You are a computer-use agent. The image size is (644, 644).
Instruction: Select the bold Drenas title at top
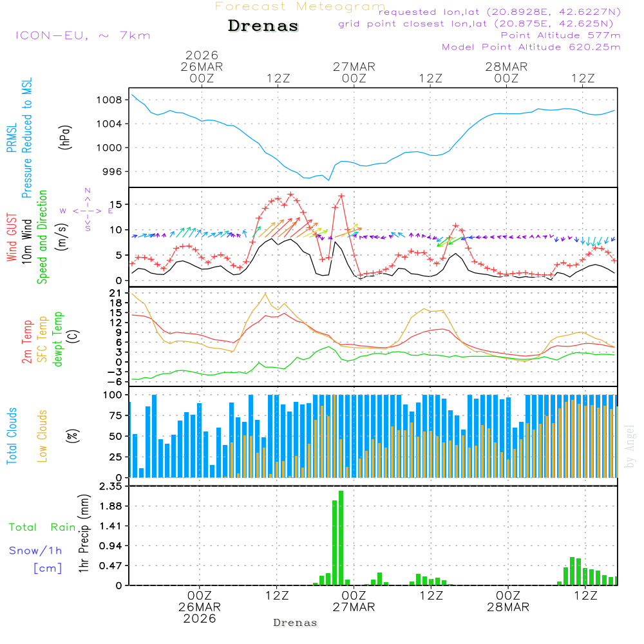pos(263,26)
